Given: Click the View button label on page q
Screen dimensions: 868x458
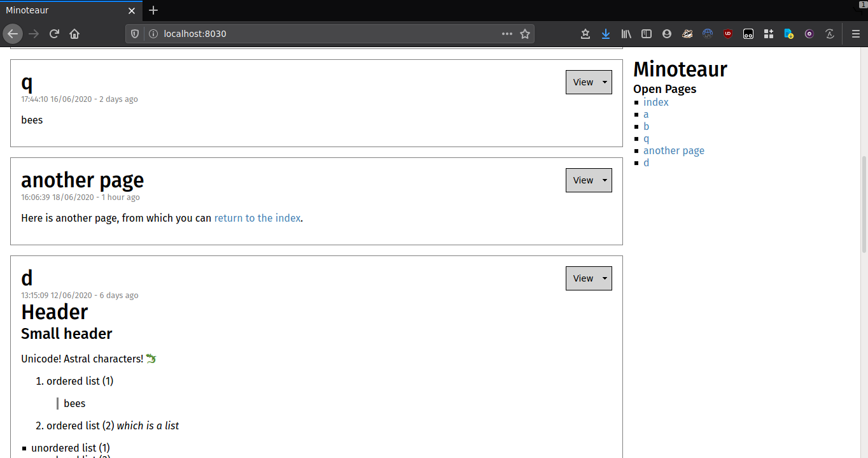Looking at the screenshot, I should click(583, 82).
